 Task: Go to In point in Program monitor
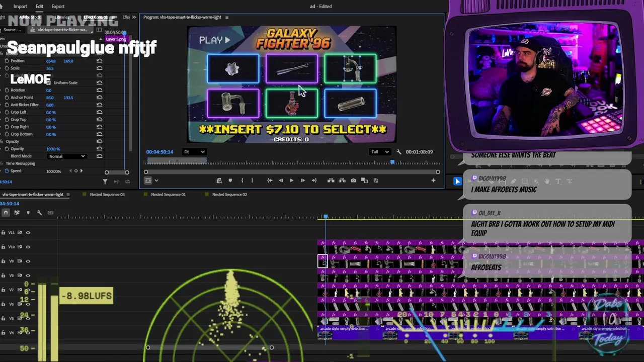pyautogui.click(x=270, y=180)
